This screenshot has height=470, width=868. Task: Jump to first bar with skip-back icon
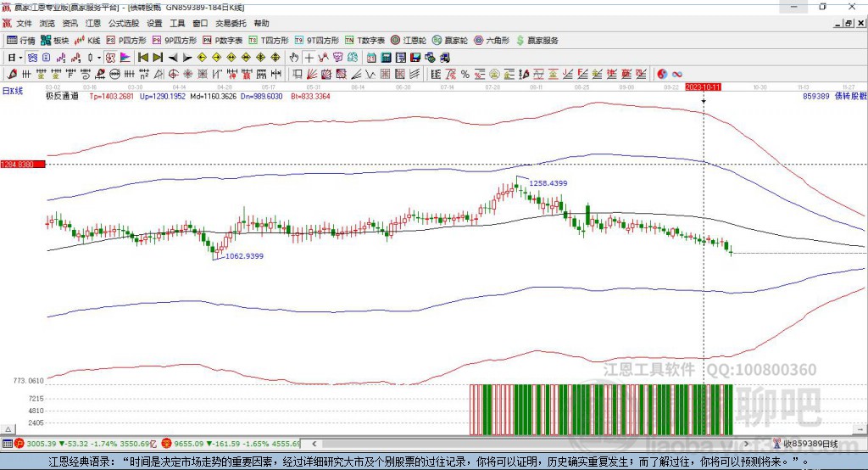(143, 58)
